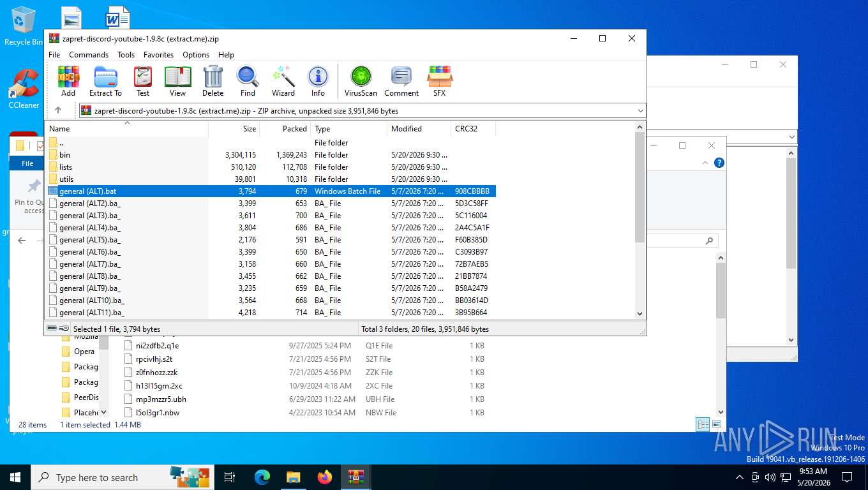Click the scroll down arrow in file list

click(640, 313)
